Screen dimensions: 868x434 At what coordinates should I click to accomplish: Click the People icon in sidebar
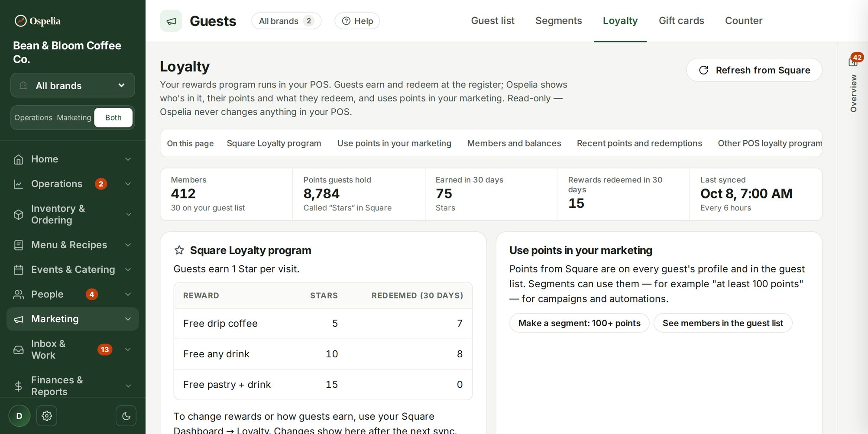pyautogui.click(x=18, y=295)
